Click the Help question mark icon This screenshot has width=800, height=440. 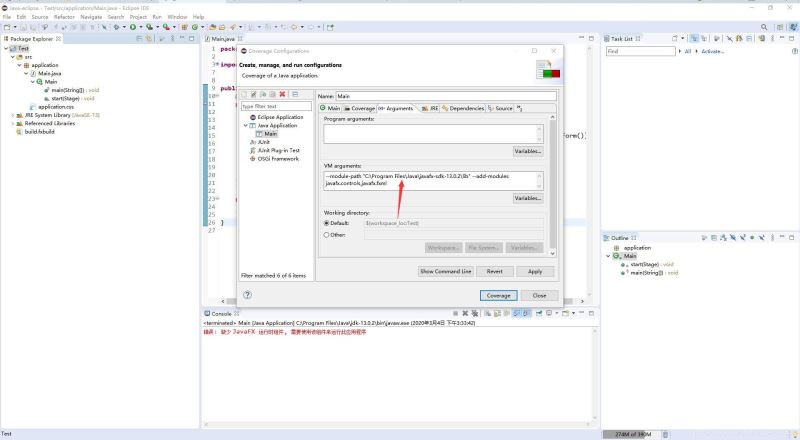(247, 295)
